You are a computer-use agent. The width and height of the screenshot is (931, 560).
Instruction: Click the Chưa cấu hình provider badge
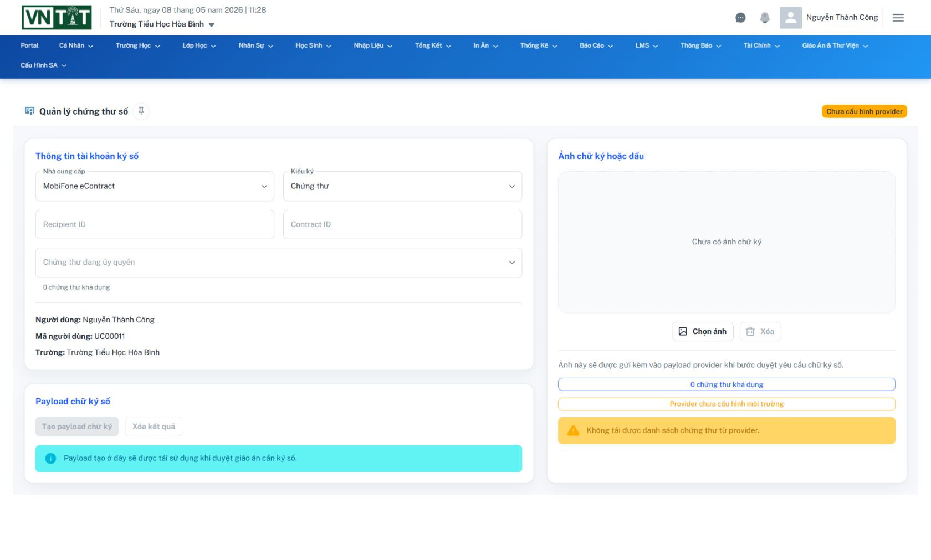(864, 111)
